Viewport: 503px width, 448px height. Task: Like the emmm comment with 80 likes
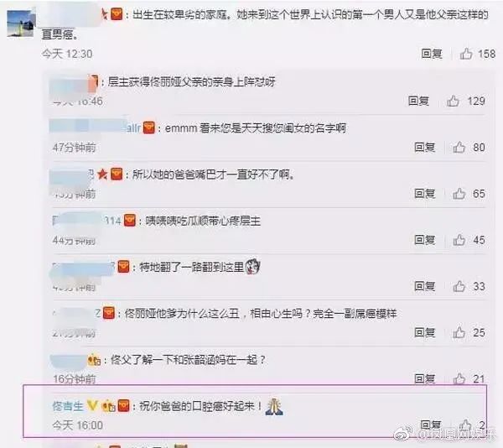(x=459, y=148)
